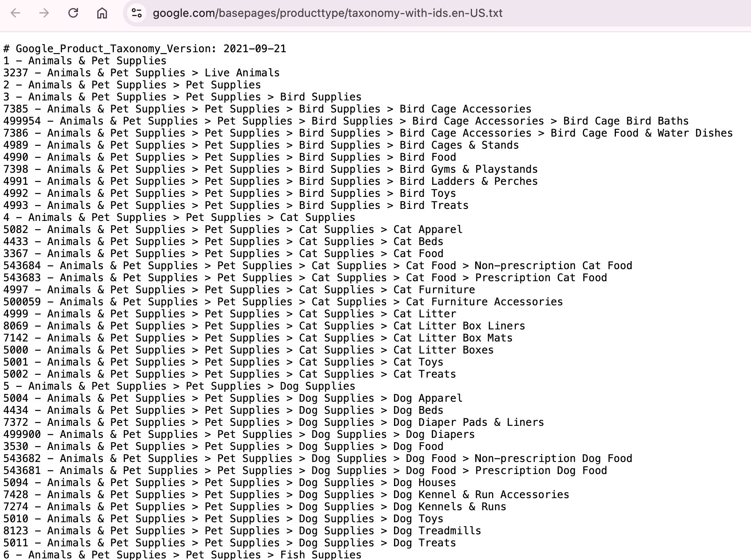Click the line with ID 3 ending in Bird Supplies

[x=182, y=97]
